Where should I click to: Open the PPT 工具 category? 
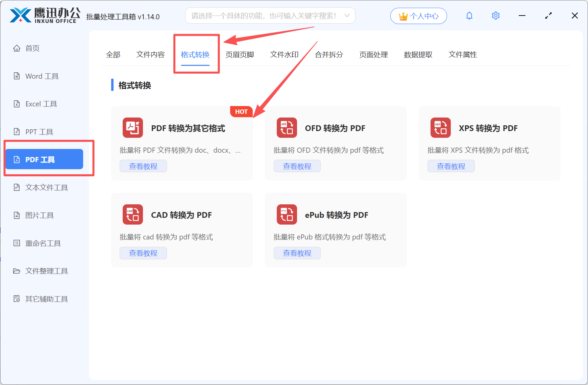click(39, 131)
